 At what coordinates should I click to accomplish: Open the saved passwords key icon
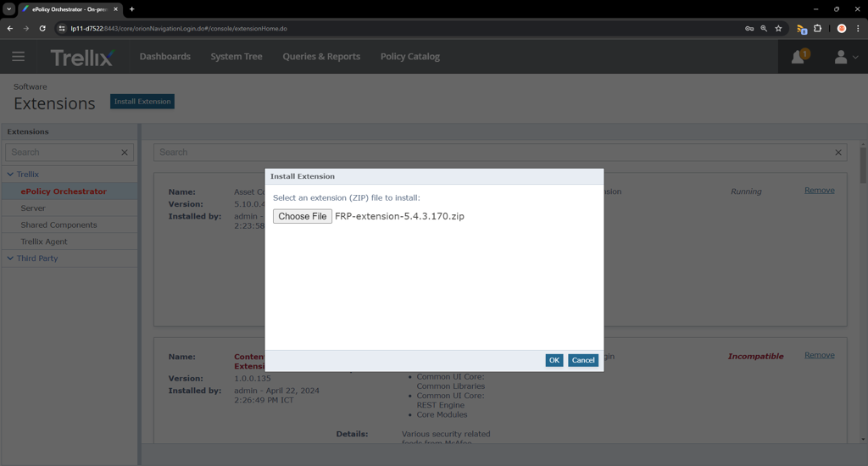tap(749, 28)
